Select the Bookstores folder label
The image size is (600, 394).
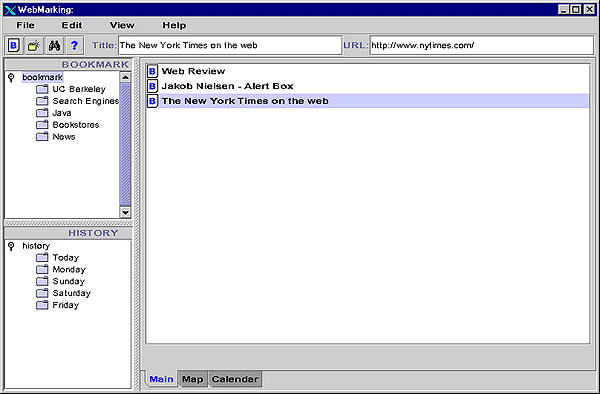pos(76,125)
